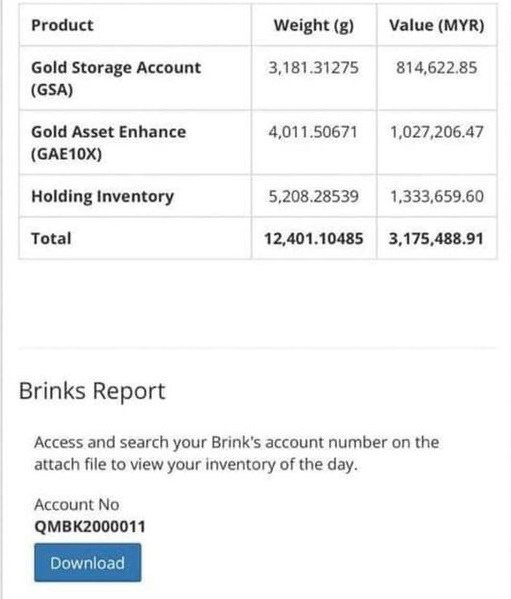This screenshot has height=599, width=511.
Task: Select the Gold Asset Enhance (GAE10X) row label
Action: (x=108, y=142)
